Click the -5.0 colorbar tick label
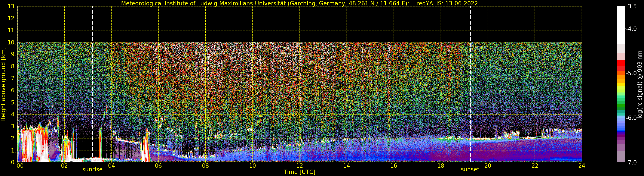The image size is (644, 176). [x=631, y=73]
